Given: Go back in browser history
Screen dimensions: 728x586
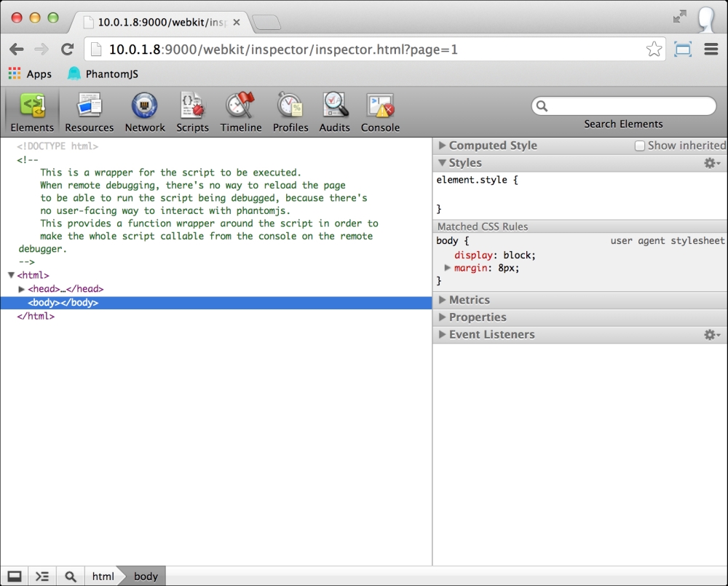Looking at the screenshot, I should (17, 50).
